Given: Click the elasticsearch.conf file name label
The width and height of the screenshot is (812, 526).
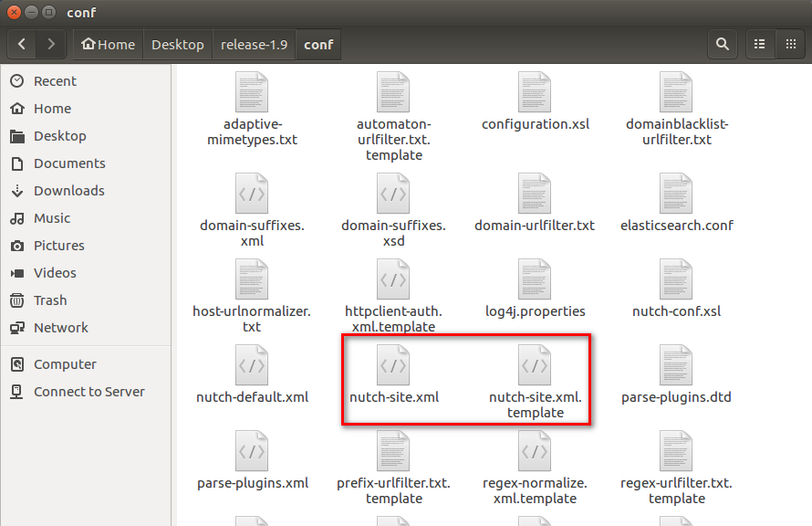Looking at the screenshot, I should [x=676, y=226].
